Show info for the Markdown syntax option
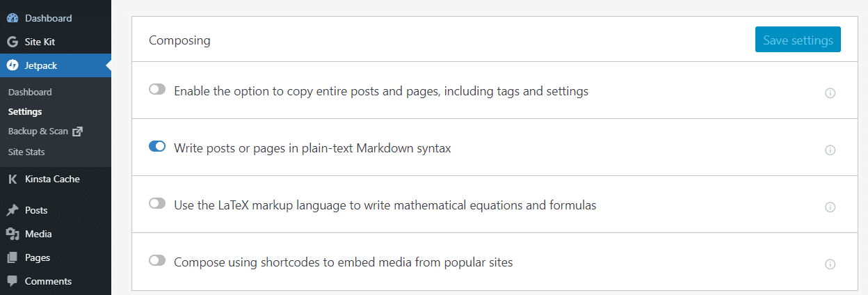 click(x=830, y=150)
